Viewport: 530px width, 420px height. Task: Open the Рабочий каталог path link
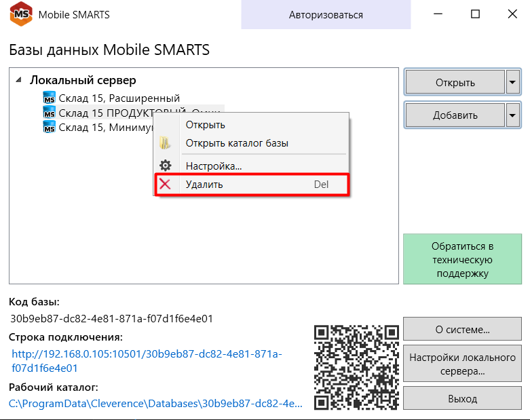click(156, 403)
